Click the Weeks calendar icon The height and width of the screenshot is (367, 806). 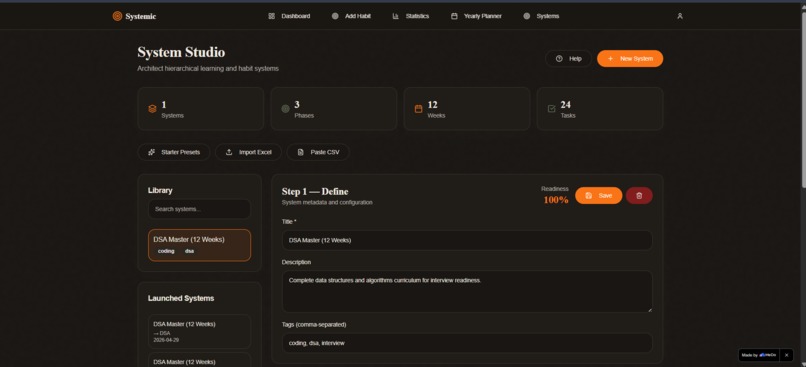(x=418, y=109)
